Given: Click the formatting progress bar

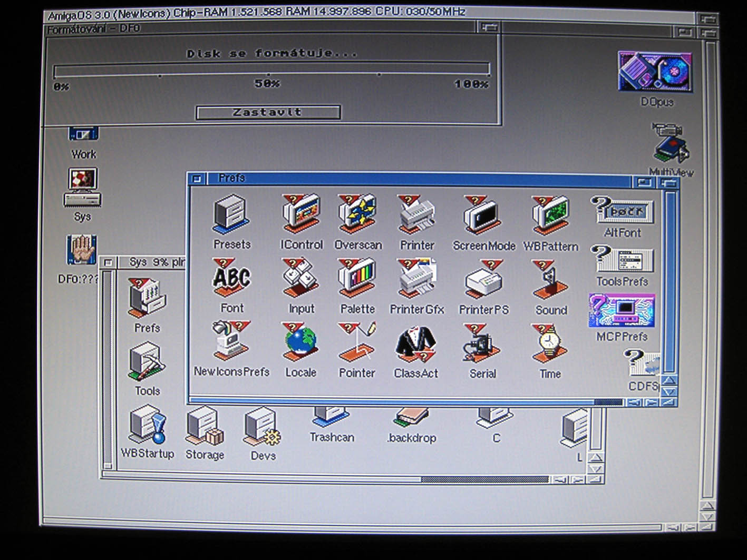Looking at the screenshot, I should tap(271, 70).
